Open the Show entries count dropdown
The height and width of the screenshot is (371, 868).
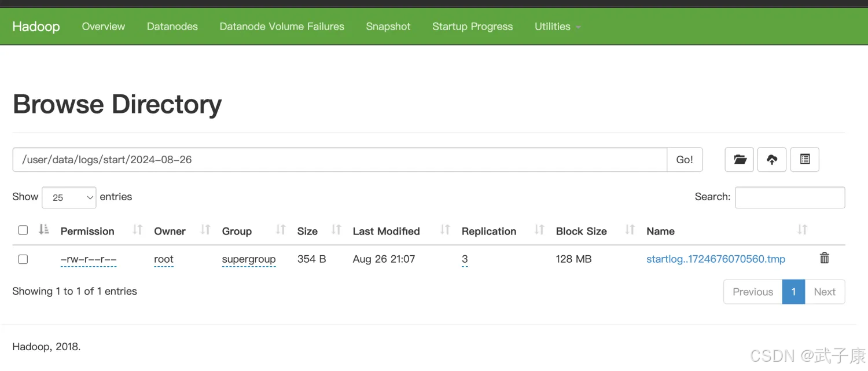pos(69,197)
